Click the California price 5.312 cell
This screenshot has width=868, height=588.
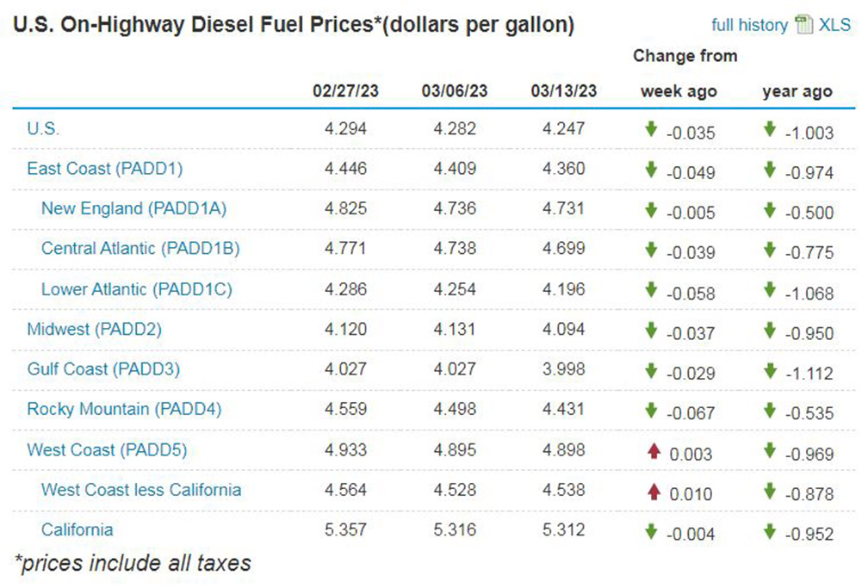[564, 529]
